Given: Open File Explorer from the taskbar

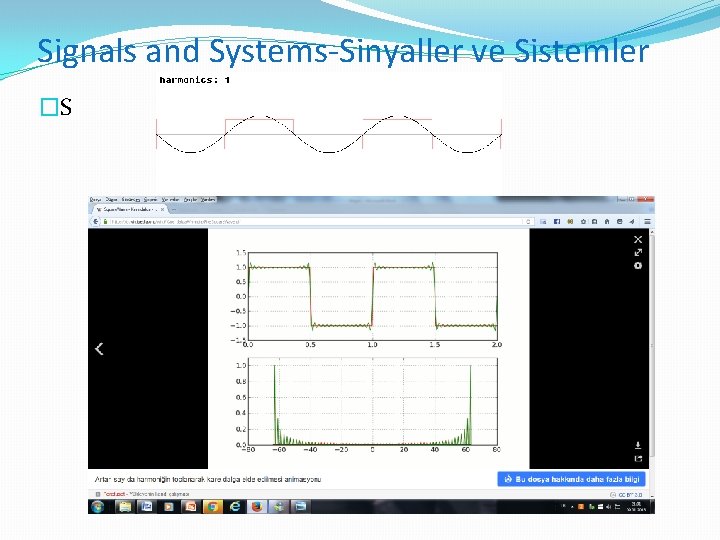Looking at the screenshot, I should 124,506.
